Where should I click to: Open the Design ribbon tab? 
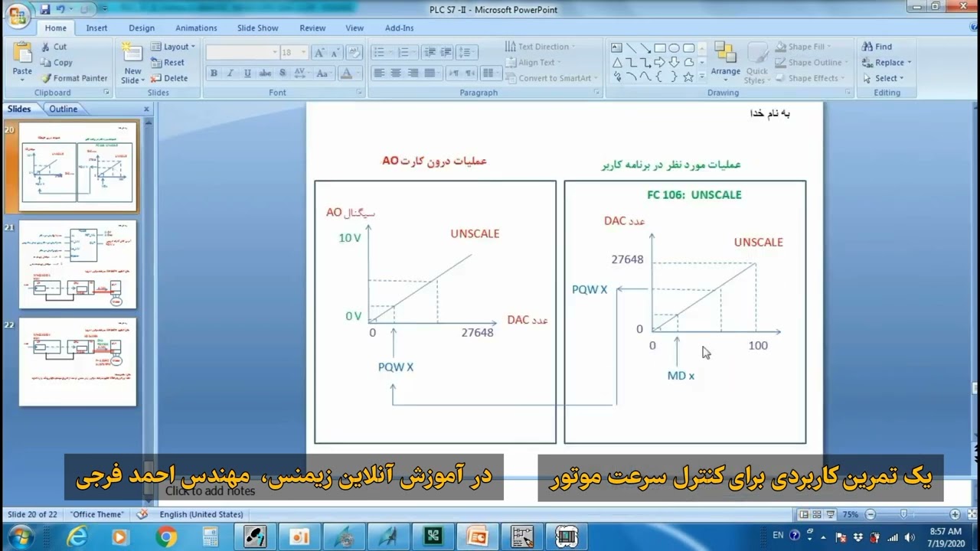coord(142,28)
